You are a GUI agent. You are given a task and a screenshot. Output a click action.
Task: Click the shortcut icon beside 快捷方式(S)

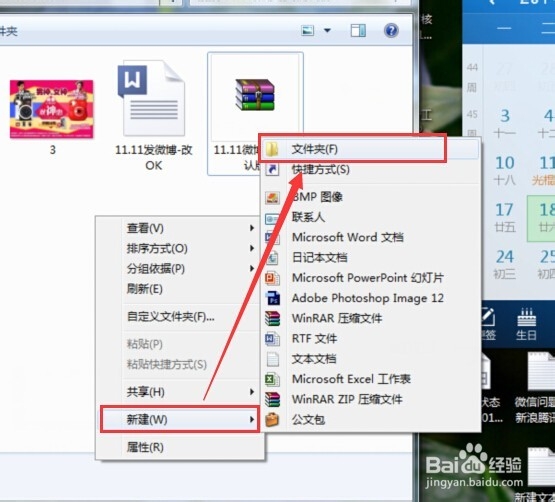pyautogui.click(x=272, y=169)
